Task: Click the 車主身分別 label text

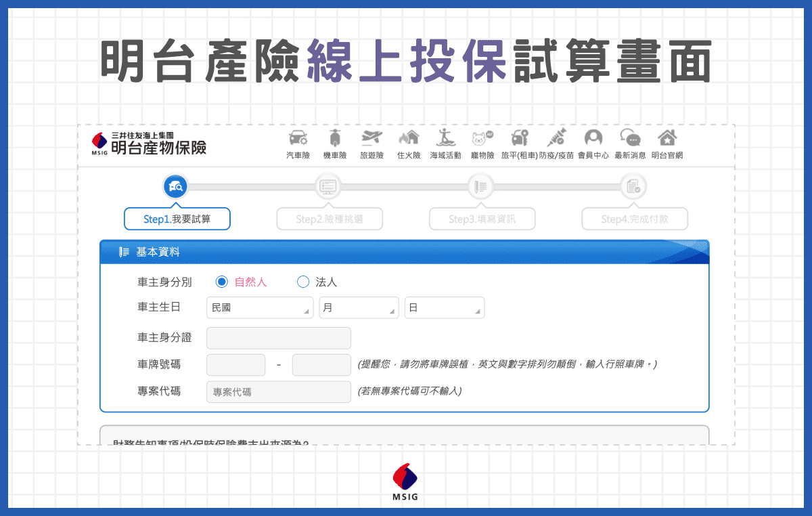Action: [x=164, y=282]
